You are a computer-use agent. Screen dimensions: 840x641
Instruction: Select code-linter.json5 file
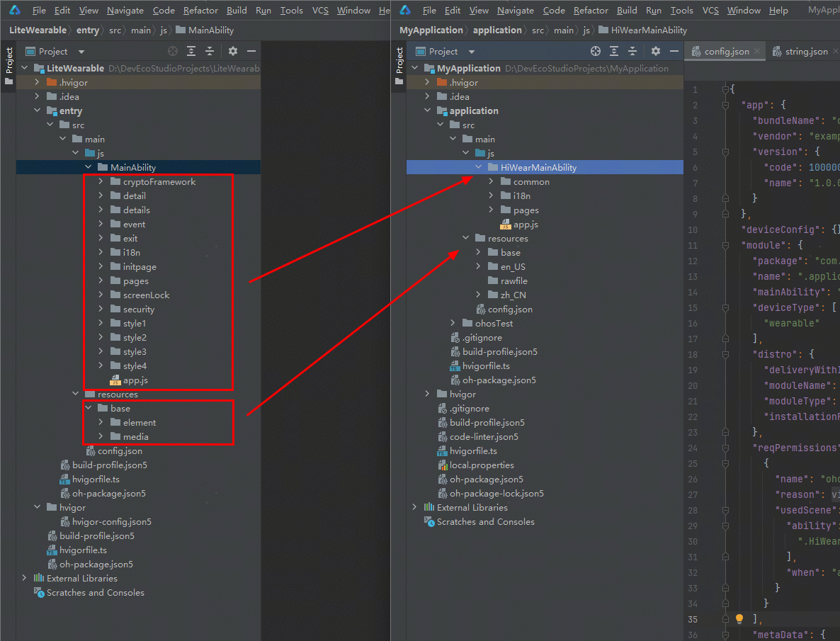click(484, 437)
